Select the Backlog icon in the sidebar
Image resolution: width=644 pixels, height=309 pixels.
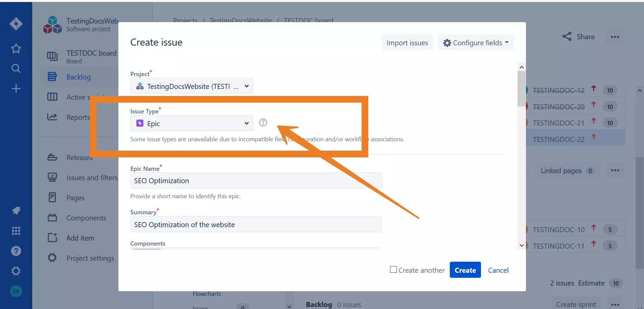pos(53,76)
